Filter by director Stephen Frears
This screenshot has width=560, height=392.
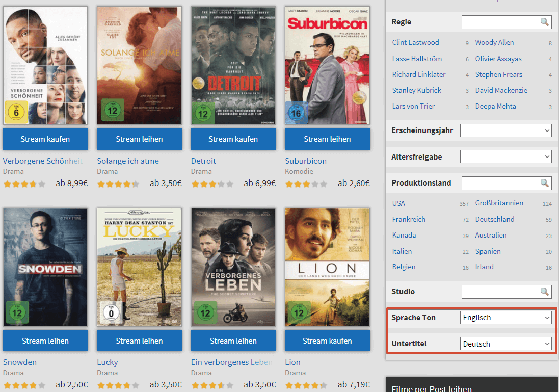(x=498, y=75)
